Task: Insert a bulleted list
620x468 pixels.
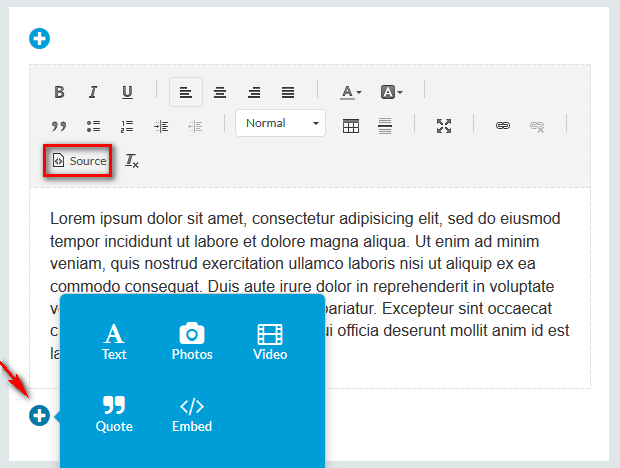Action: [x=93, y=126]
